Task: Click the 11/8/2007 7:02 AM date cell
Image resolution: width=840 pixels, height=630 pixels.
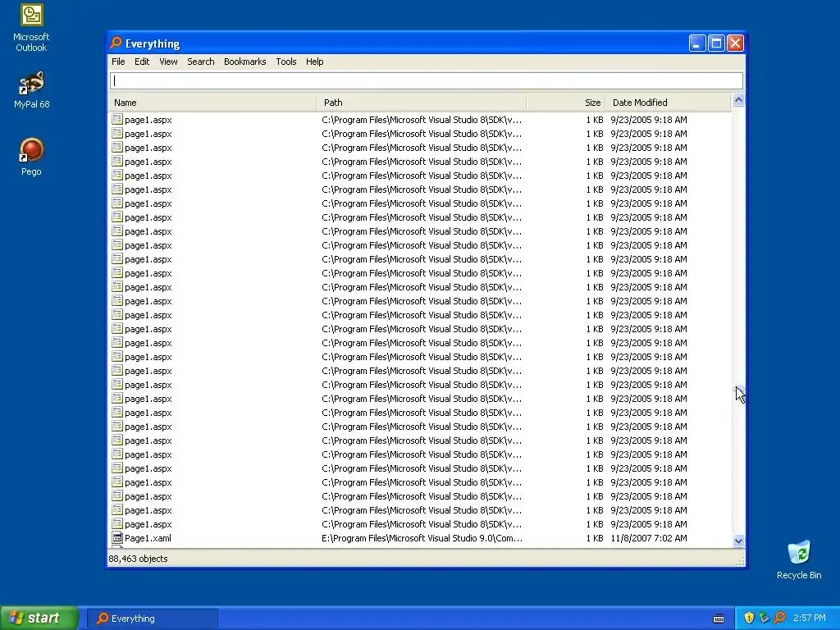Action: tap(648, 538)
